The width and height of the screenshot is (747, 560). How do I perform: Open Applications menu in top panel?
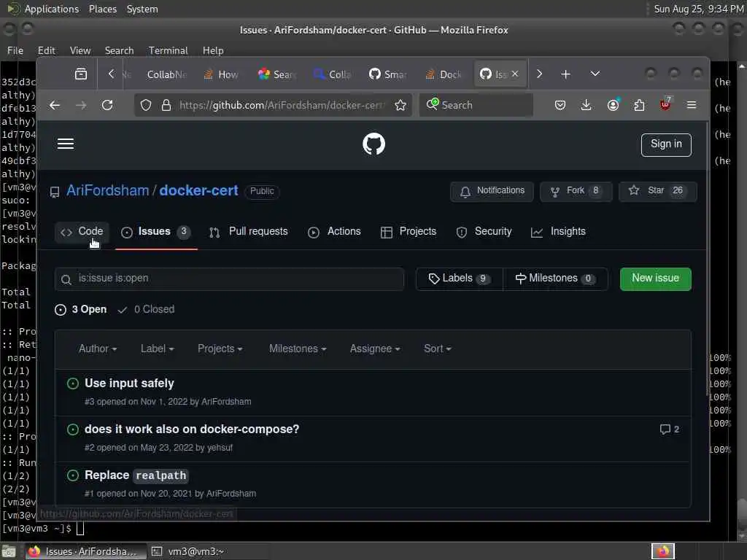point(52,9)
